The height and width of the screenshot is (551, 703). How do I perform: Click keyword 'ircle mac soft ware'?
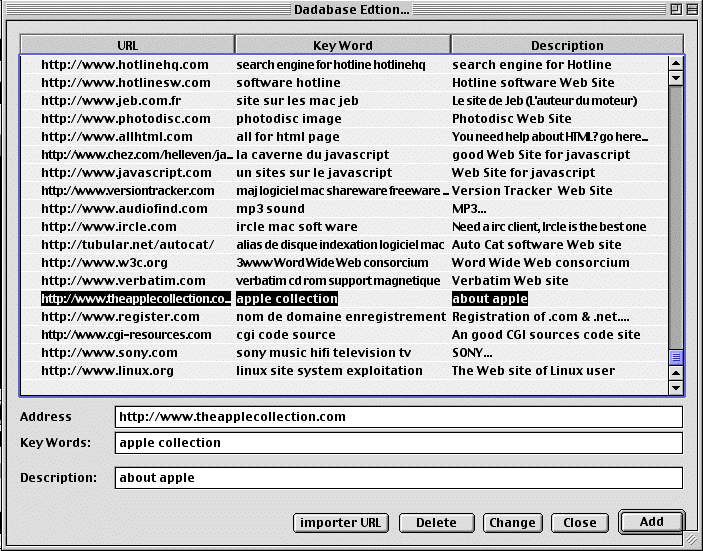[x=297, y=226]
